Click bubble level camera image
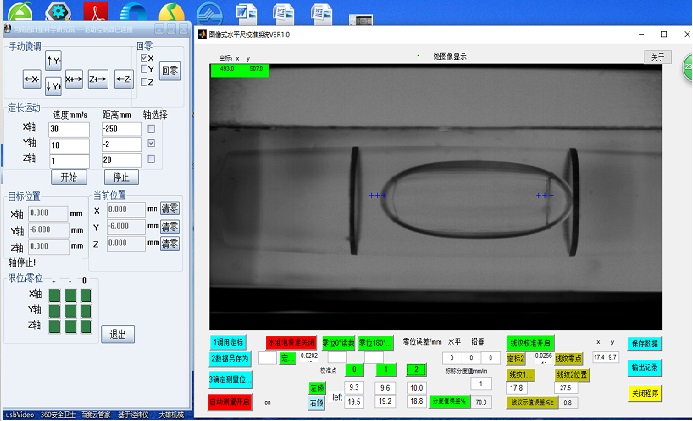This screenshot has height=421, width=693. [436, 197]
